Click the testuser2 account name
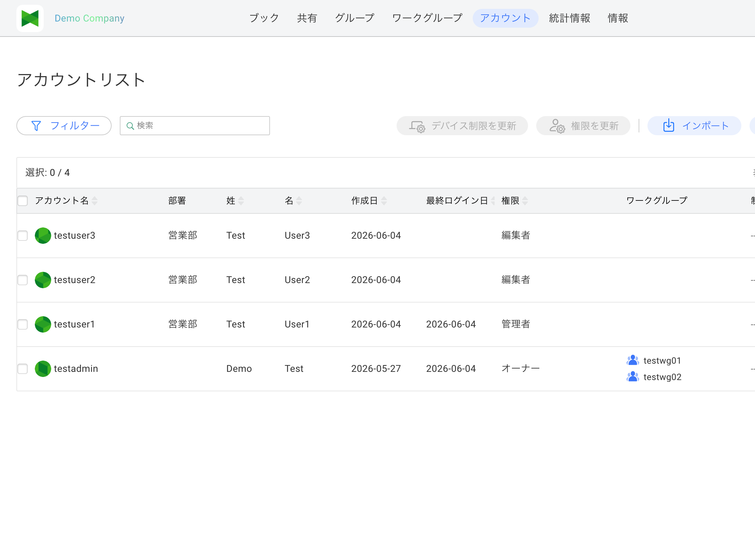 click(74, 280)
